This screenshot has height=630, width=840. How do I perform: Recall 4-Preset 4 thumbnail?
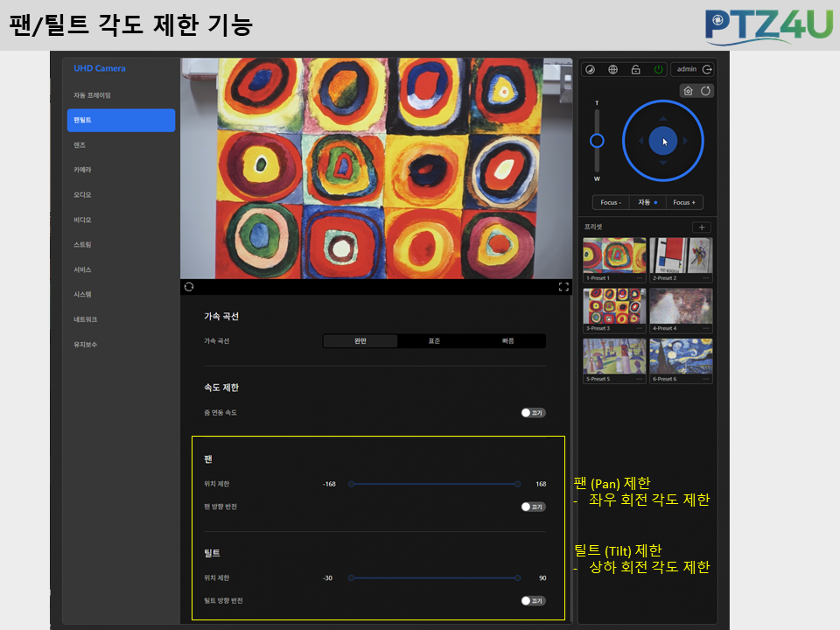[681, 306]
